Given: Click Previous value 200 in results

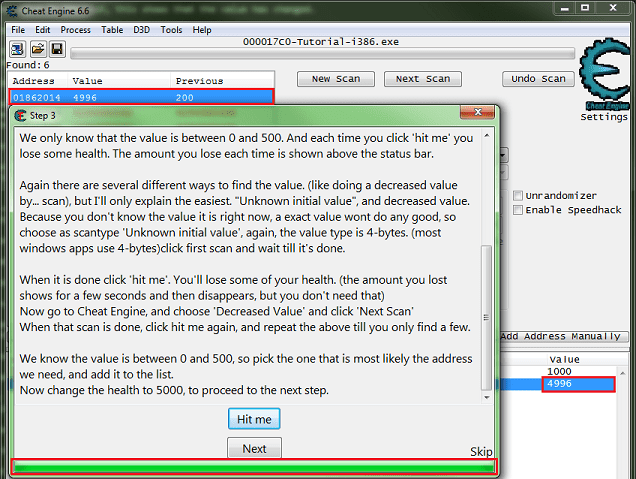Looking at the screenshot, I should click(x=185, y=98).
